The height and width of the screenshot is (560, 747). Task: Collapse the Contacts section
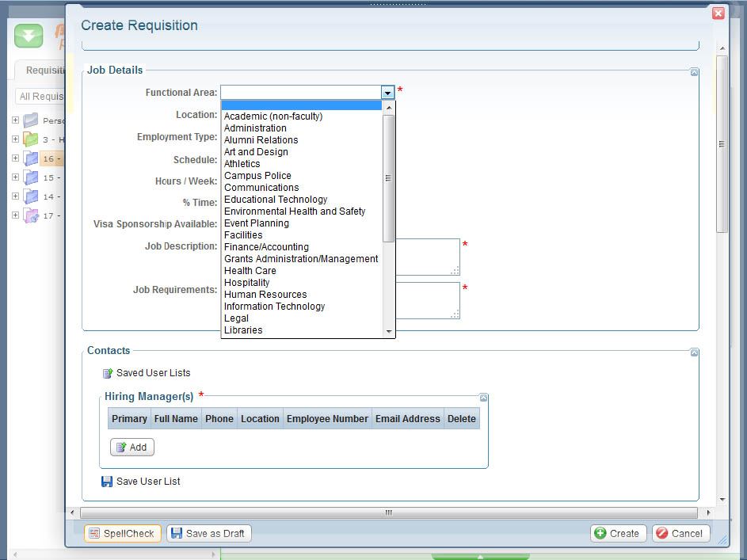pyautogui.click(x=694, y=352)
